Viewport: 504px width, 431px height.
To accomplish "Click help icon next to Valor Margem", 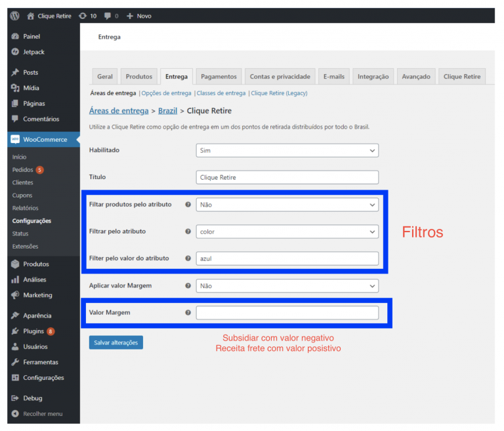I will [x=188, y=313].
